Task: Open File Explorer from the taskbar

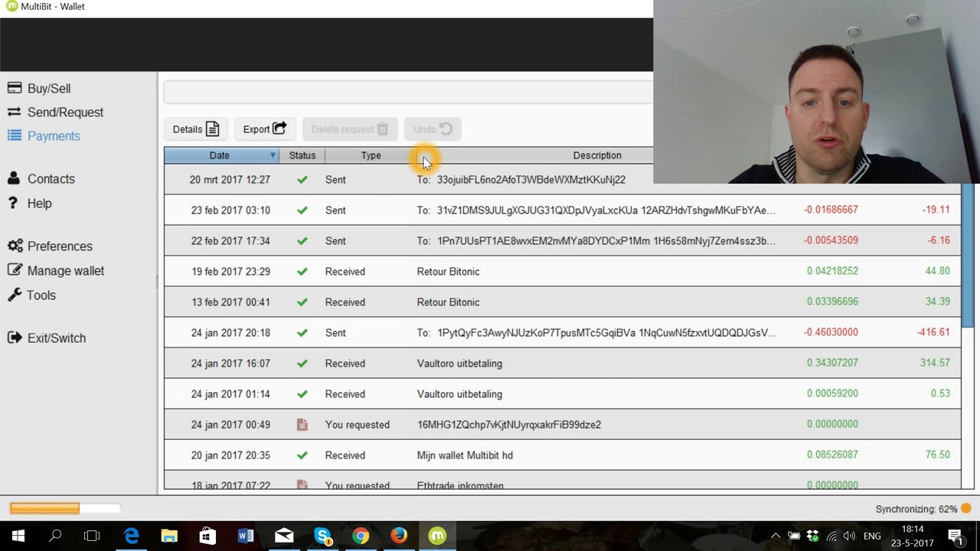Action: pyautogui.click(x=169, y=536)
